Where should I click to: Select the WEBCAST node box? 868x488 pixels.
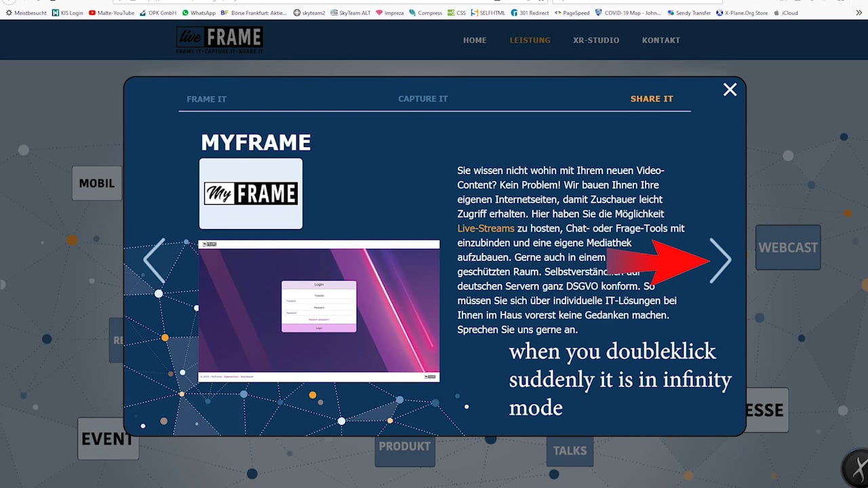pos(788,247)
